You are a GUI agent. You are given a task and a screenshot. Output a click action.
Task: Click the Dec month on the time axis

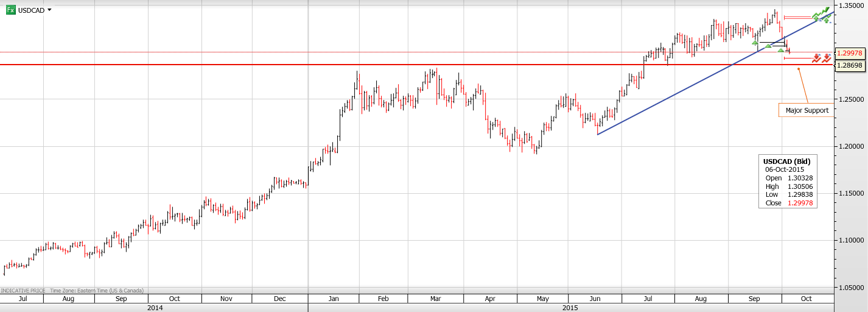click(x=280, y=299)
